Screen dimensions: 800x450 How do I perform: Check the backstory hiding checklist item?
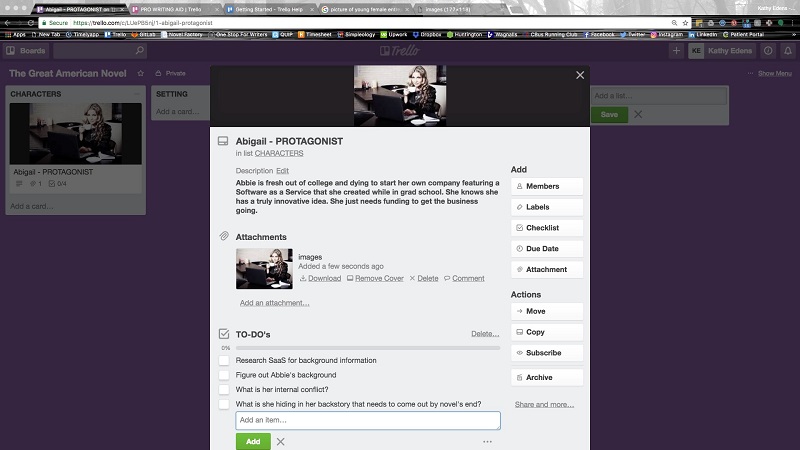(223, 404)
